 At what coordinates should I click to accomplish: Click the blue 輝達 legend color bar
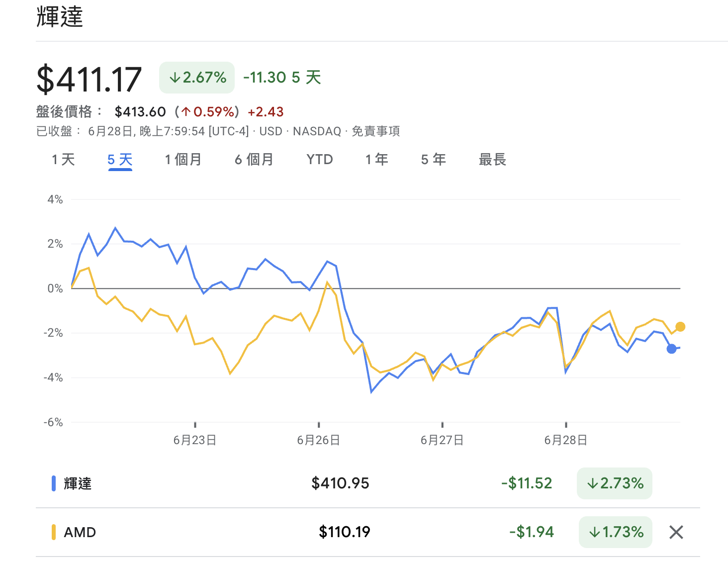(54, 483)
